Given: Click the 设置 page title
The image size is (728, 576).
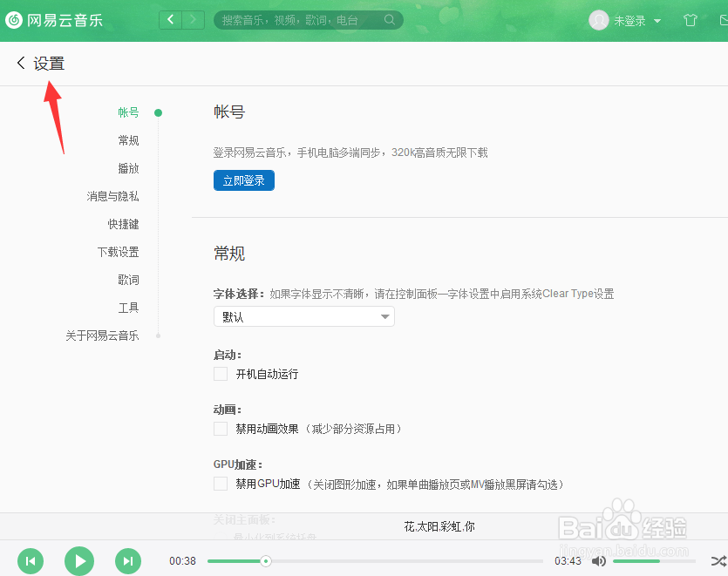Looking at the screenshot, I should click(x=49, y=63).
